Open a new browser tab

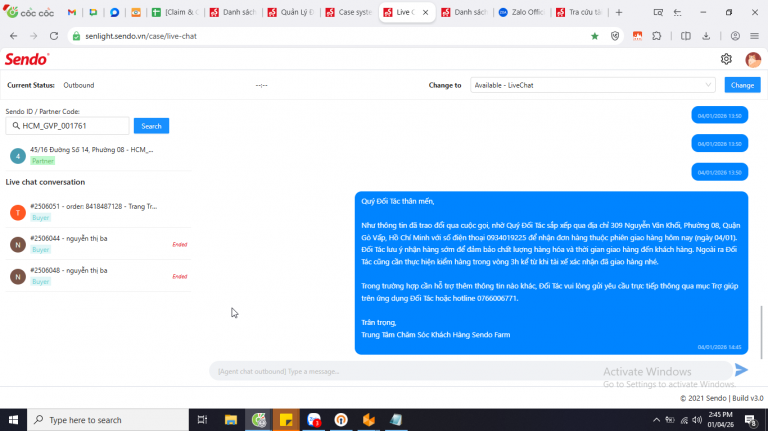619,13
